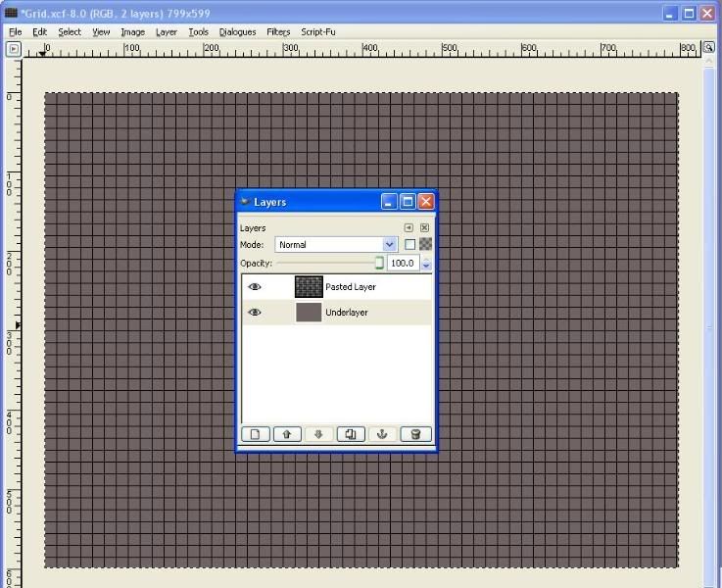This screenshot has width=722, height=588.
Task: Lower the selected layer with down arrow
Action: click(x=318, y=434)
